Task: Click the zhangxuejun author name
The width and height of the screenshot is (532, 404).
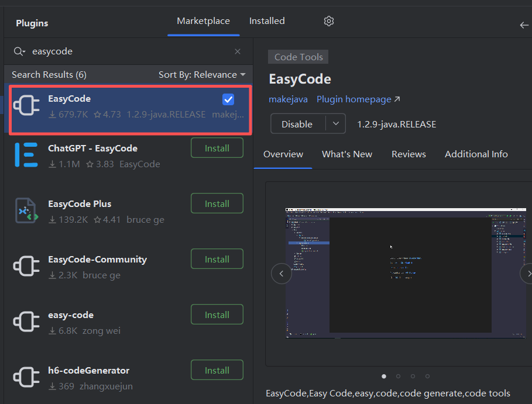Action: [106, 386]
